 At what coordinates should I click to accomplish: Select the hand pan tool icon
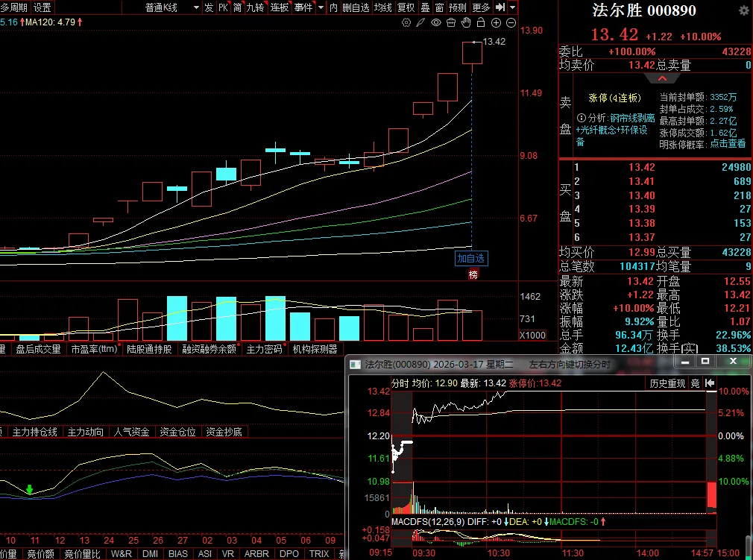tap(466, 22)
